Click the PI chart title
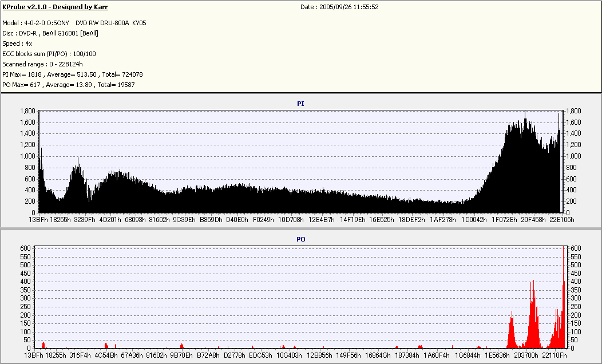The width and height of the screenshot is (602, 364). 300,104
